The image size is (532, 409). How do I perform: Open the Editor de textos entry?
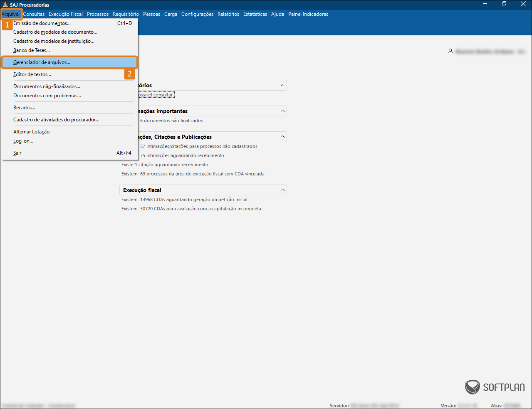(32, 74)
